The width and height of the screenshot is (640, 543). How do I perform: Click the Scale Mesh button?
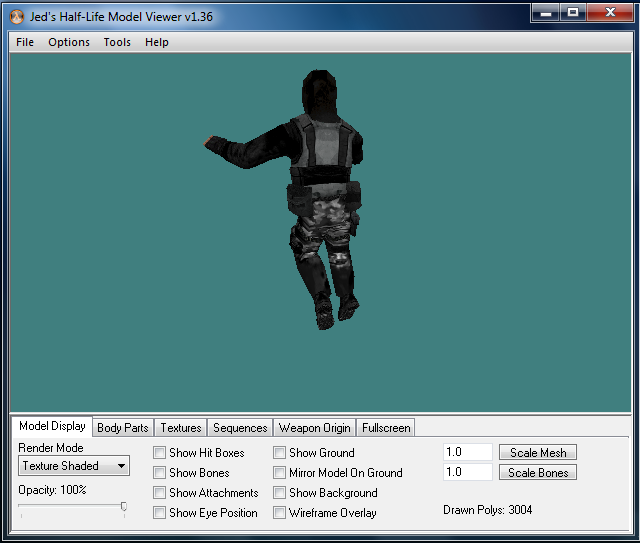click(538, 453)
